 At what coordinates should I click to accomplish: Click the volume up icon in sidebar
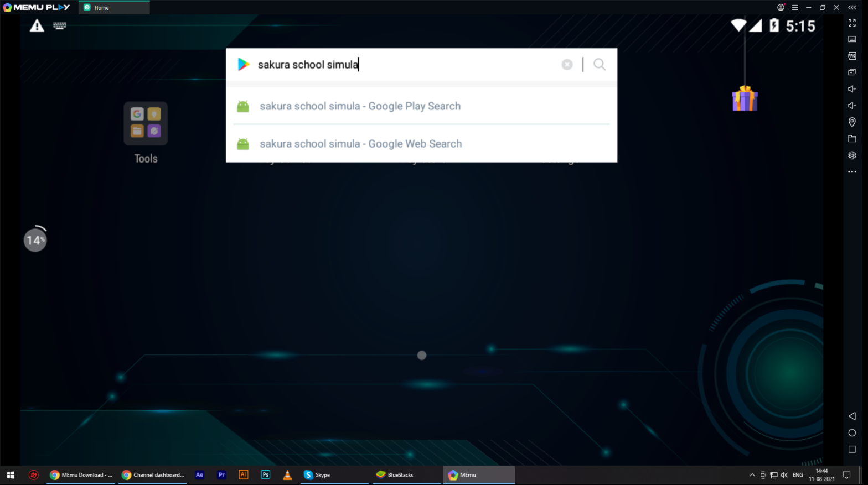tap(852, 89)
